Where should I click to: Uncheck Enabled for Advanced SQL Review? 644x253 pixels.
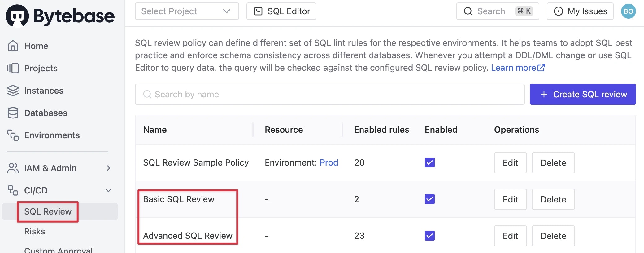pyautogui.click(x=430, y=236)
